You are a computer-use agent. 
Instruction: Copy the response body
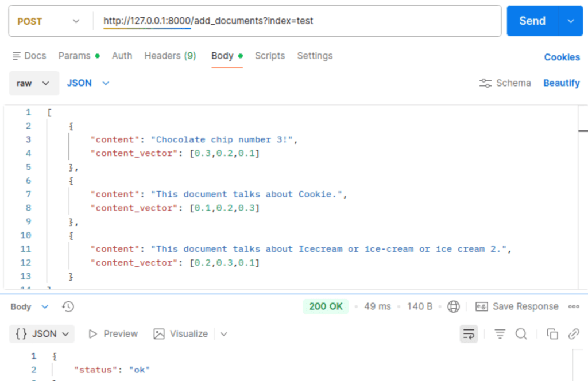(x=552, y=333)
